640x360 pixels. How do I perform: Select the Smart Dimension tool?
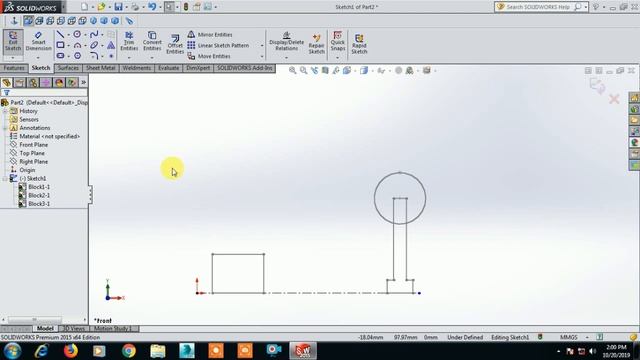pos(38,41)
